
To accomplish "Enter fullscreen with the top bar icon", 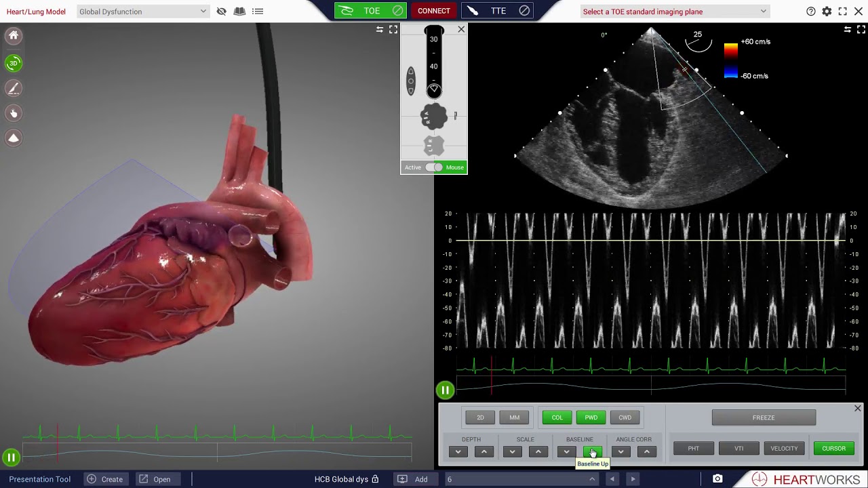I will coord(843,12).
